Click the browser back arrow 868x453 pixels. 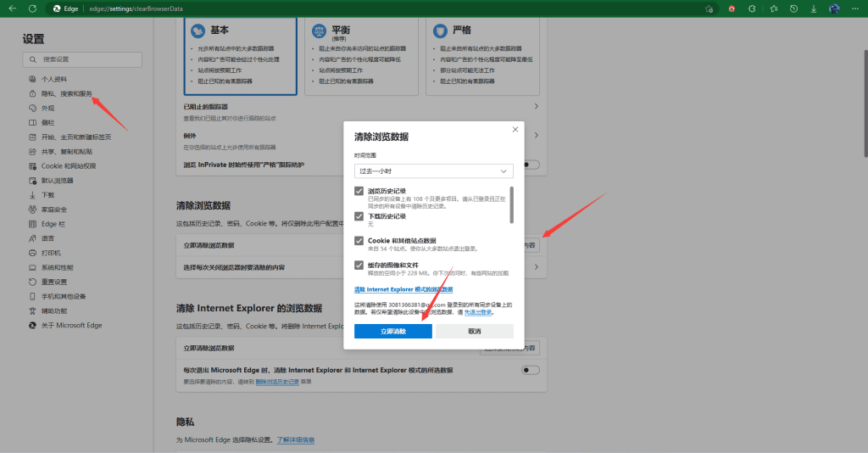[x=12, y=8]
